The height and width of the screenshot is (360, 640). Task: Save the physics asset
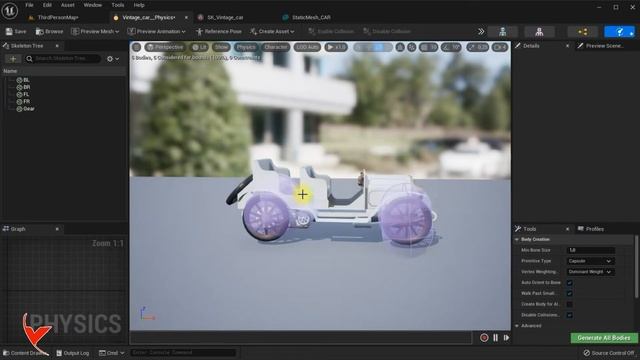coord(16,31)
